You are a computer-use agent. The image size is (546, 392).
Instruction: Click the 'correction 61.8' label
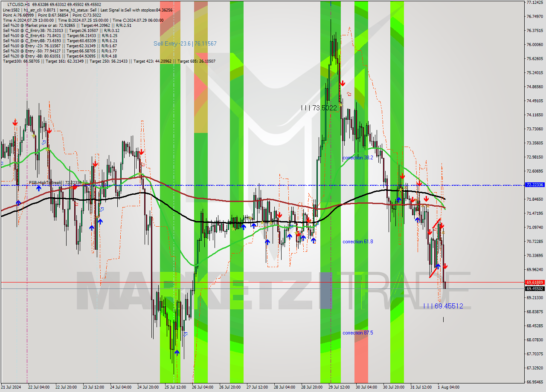358,242
